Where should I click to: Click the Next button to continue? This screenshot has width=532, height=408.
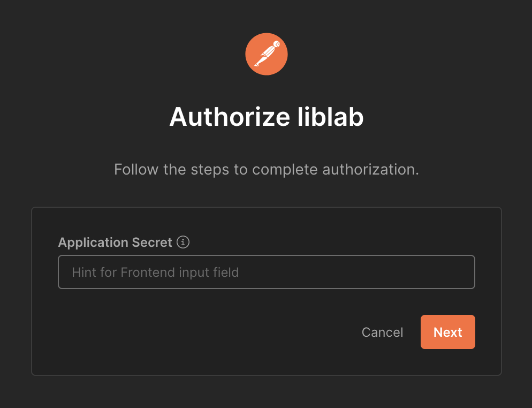447,332
